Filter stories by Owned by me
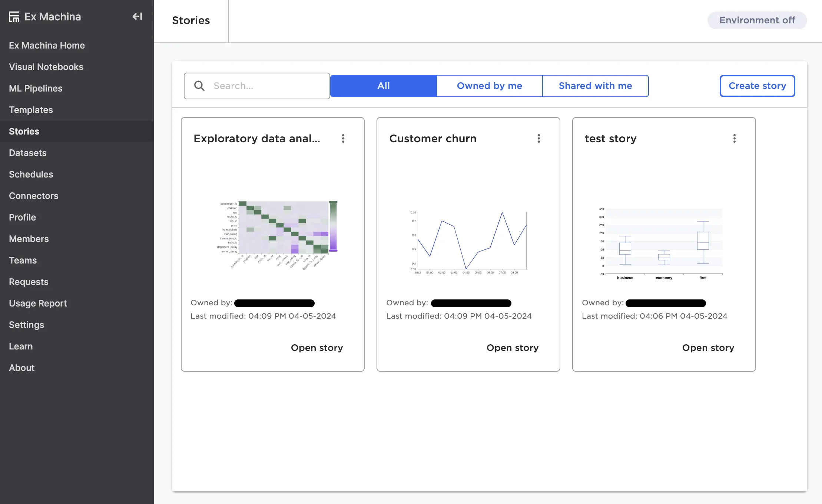Viewport: 822px width, 504px height. point(489,86)
